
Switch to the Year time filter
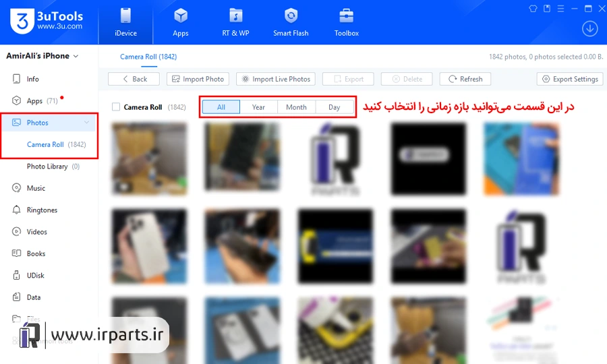coord(258,107)
